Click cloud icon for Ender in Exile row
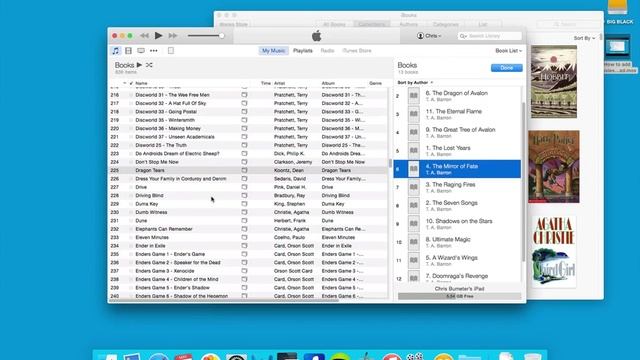 [244, 246]
